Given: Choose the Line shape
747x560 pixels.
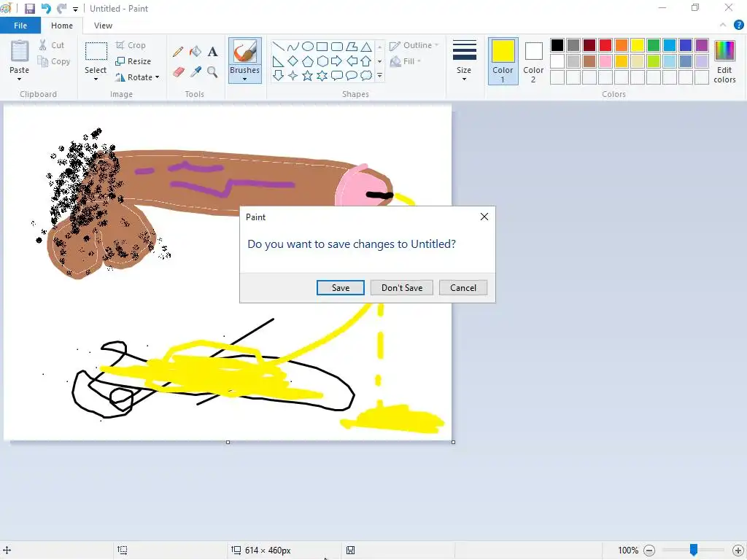Looking at the screenshot, I should click(278, 46).
